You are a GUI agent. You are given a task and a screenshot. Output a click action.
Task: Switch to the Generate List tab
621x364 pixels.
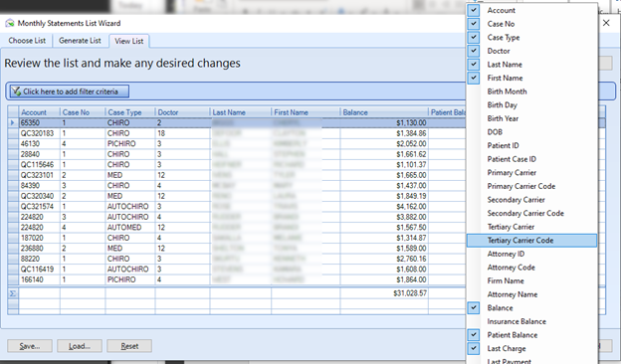(80, 41)
